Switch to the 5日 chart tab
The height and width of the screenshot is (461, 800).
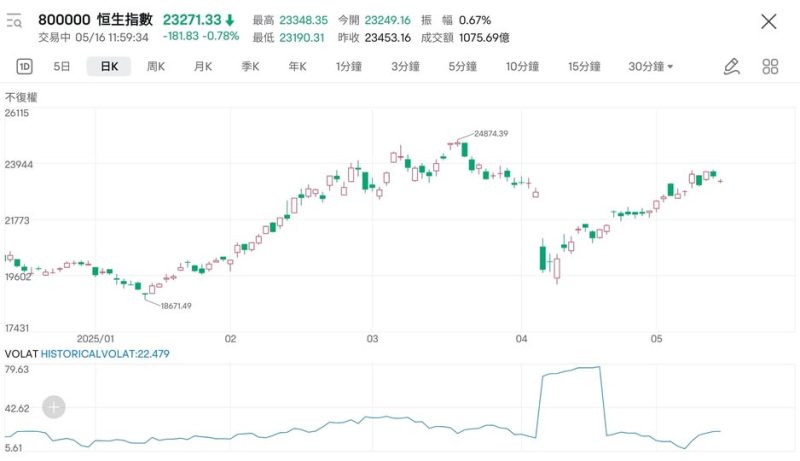coord(62,67)
